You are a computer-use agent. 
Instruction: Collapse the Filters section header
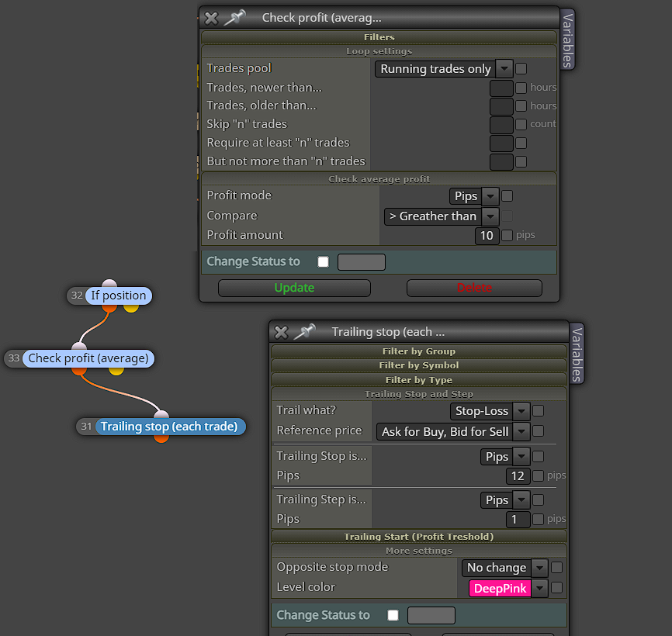379,37
